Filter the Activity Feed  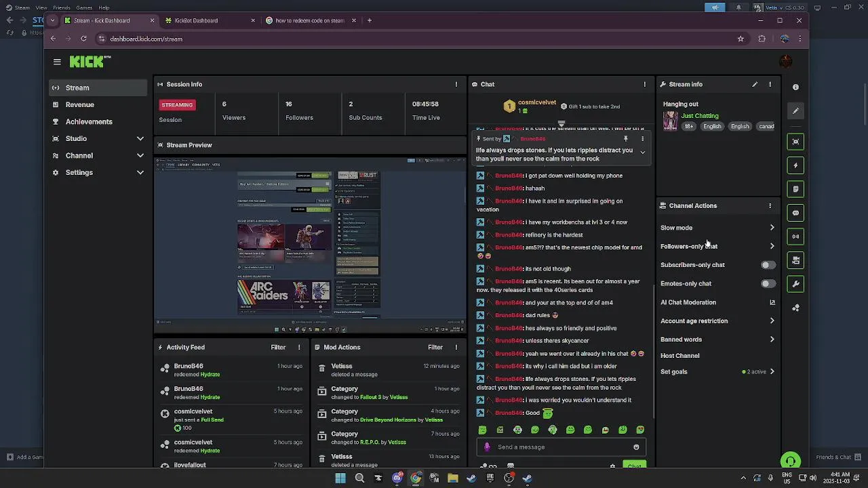(x=278, y=347)
